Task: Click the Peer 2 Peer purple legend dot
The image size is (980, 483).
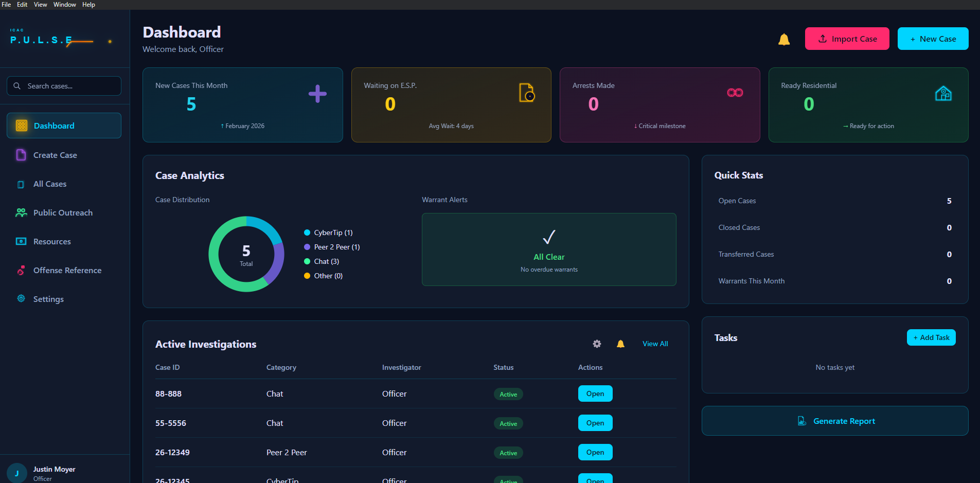Action: pyautogui.click(x=307, y=247)
